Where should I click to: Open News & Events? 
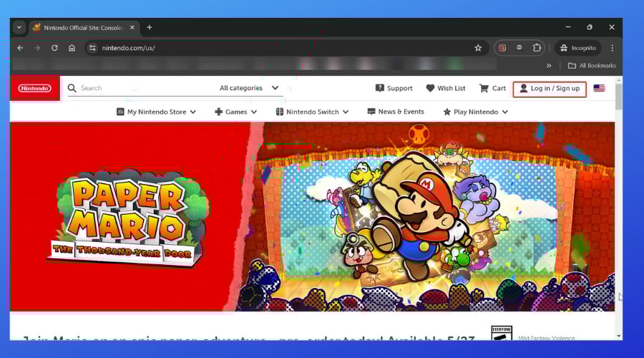pos(396,112)
